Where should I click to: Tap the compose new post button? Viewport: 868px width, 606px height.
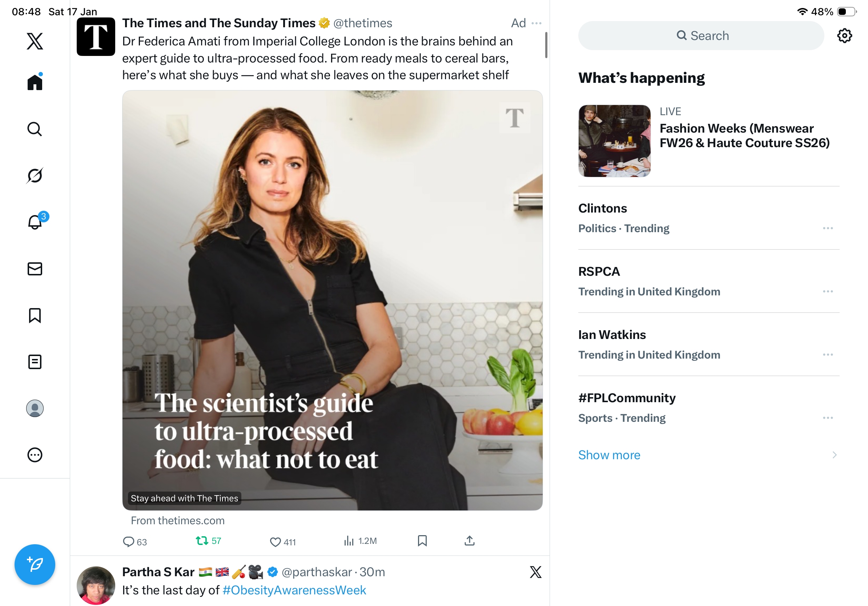click(35, 565)
